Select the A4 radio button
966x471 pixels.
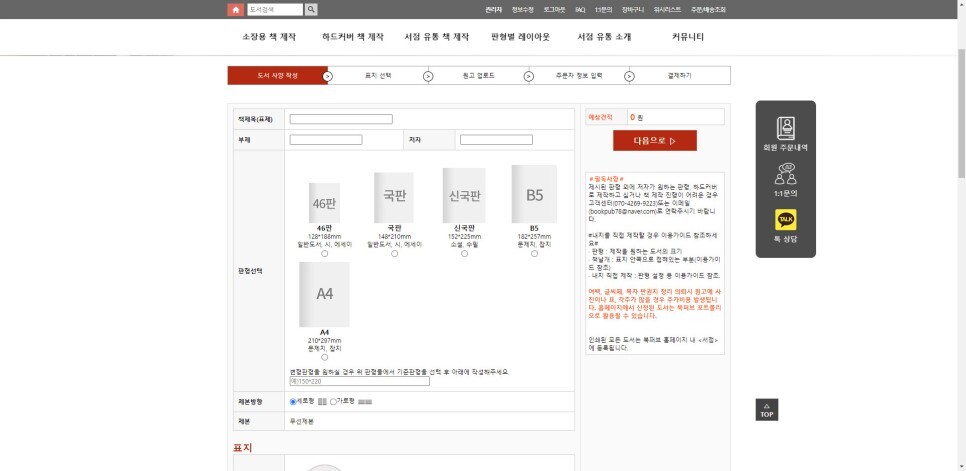coord(325,357)
